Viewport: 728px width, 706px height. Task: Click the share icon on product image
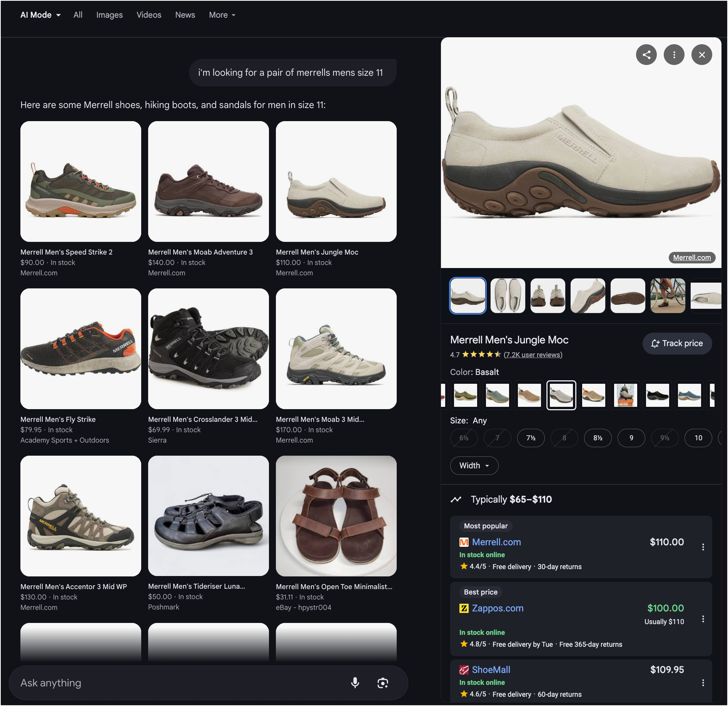pos(646,55)
